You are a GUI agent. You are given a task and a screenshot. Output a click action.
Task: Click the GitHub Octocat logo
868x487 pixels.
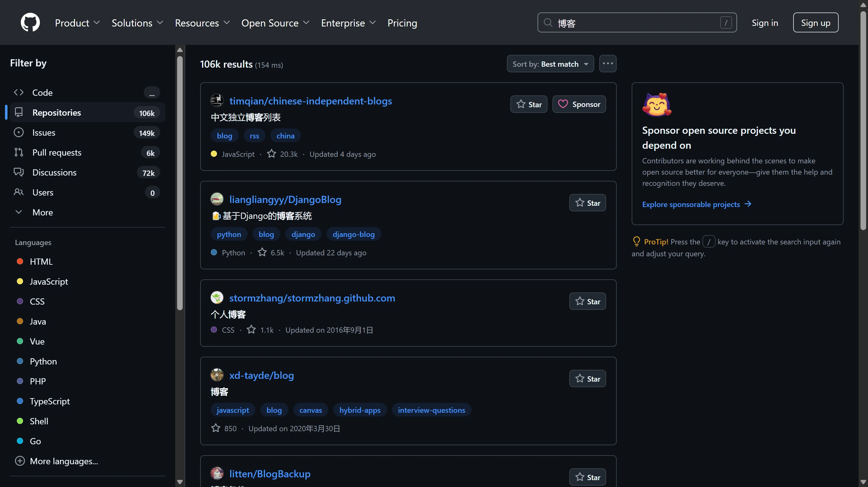pos(30,22)
